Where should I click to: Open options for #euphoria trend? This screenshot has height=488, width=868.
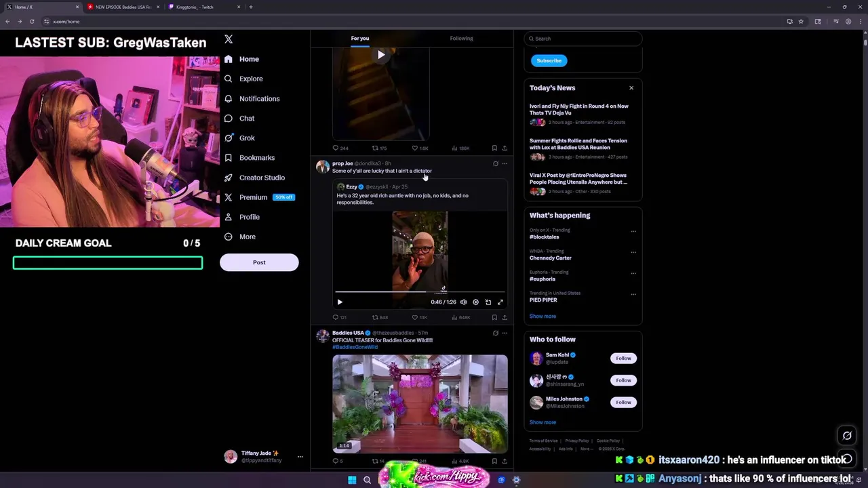click(633, 273)
